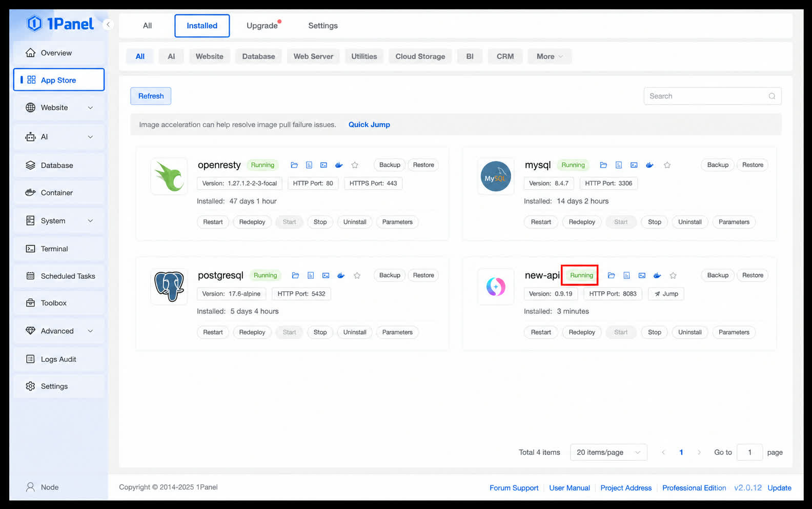Favorite postgresql with star icon
Screen dimensions: 812x509
coord(357,275)
